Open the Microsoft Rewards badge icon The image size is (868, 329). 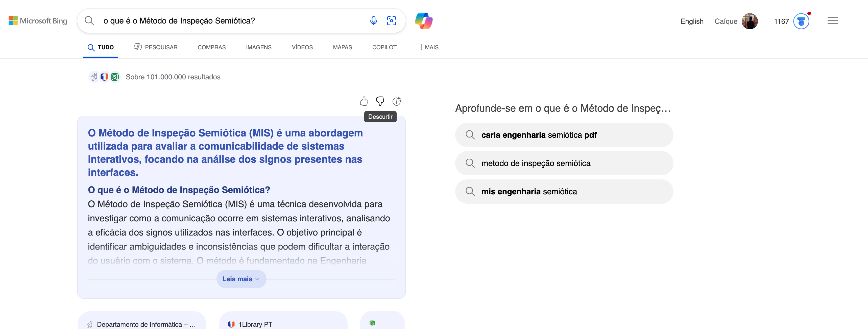click(x=801, y=21)
